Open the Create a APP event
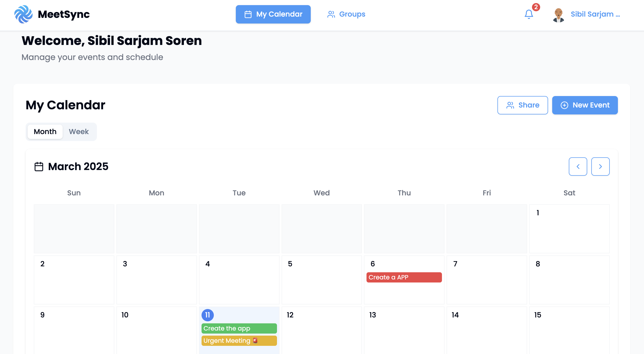 click(404, 277)
